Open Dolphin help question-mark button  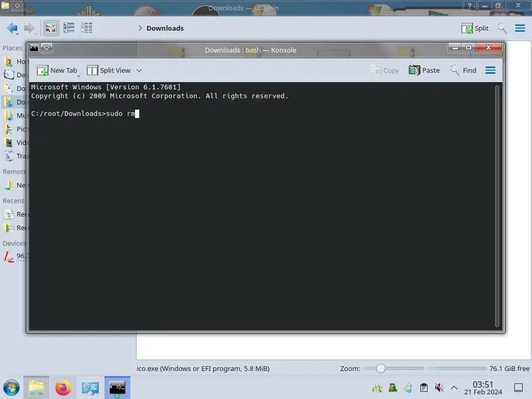470,5
